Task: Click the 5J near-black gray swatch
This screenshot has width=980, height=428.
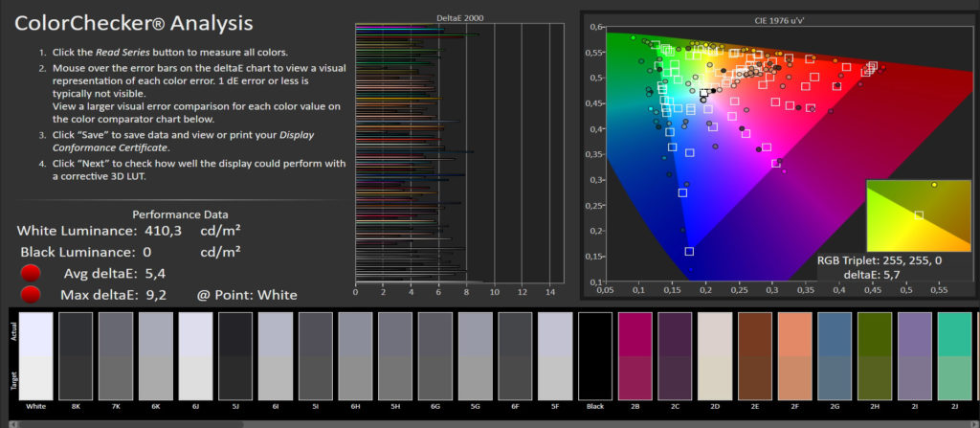Action: point(235,356)
